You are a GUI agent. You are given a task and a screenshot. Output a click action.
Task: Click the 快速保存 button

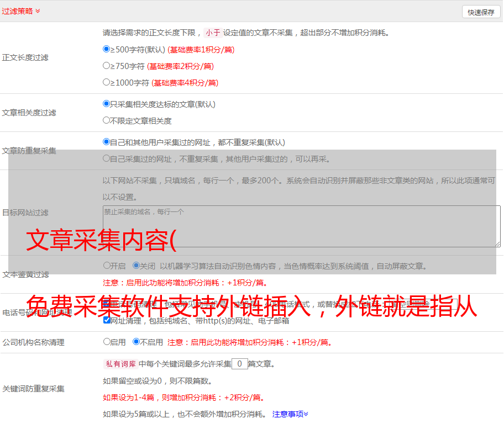point(481,12)
